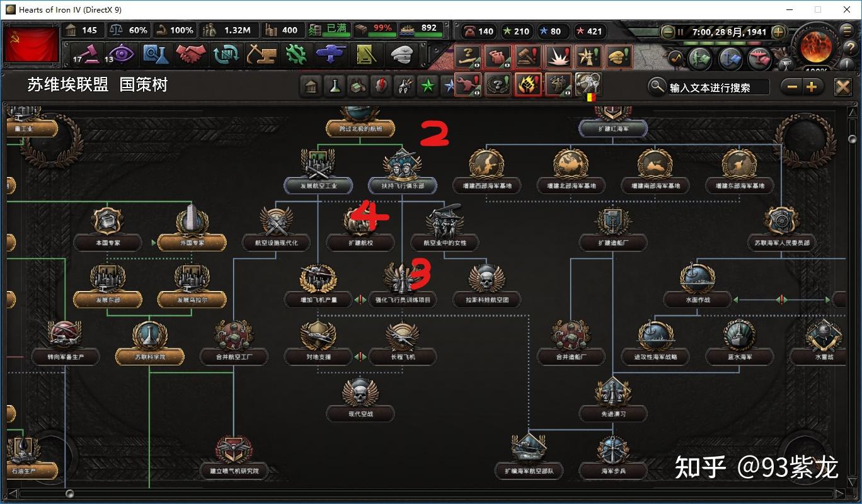The width and height of the screenshot is (862, 504).
Task: Click the unanswered diplomatic question alert
Action: [x=467, y=57]
